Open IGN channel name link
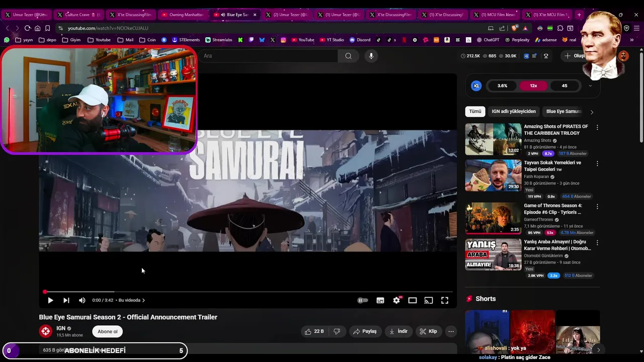The image size is (644, 362). (61, 328)
